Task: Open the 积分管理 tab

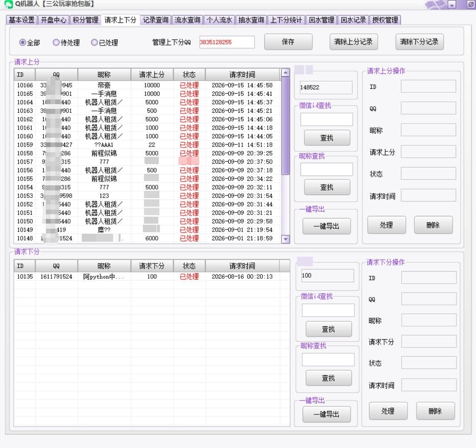Action: coord(85,20)
